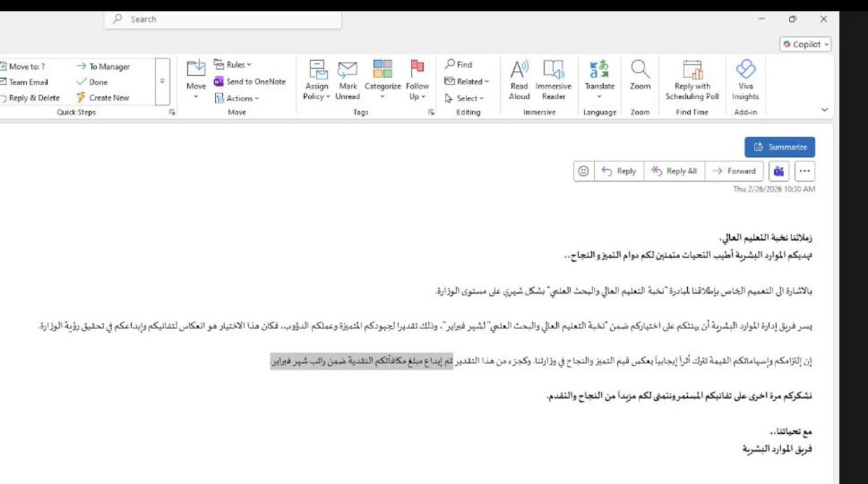Open the Copilot dropdown button
868x484 pixels.
click(x=806, y=44)
